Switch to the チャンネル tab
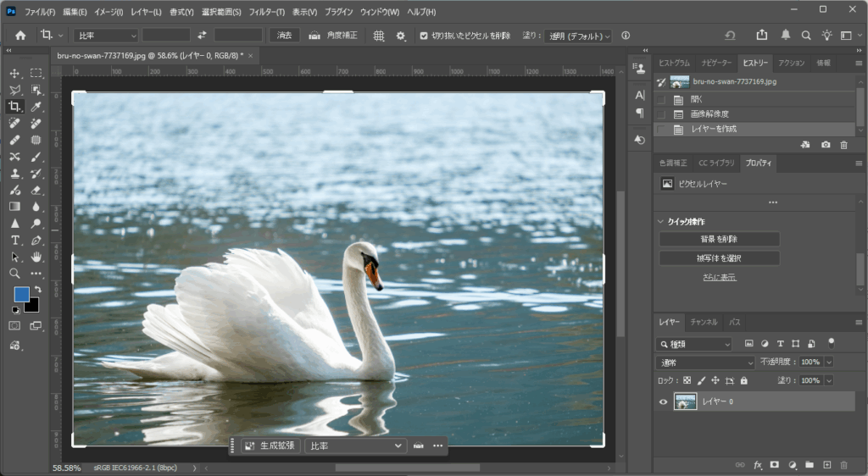Screen dimensions: 868x476 pyautogui.click(x=704, y=322)
